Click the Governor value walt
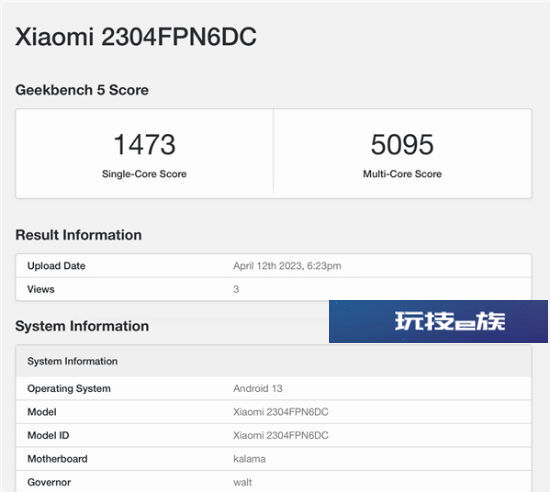Image resolution: width=550 pixels, height=492 pixels. coord(242,483)
